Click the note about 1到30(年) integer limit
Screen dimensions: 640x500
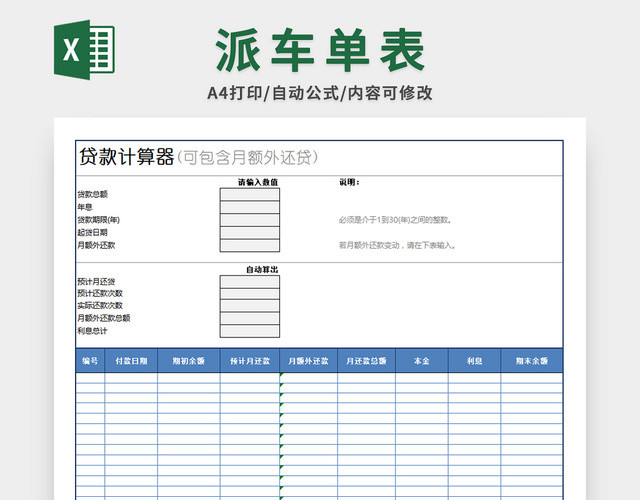(396, 220)
